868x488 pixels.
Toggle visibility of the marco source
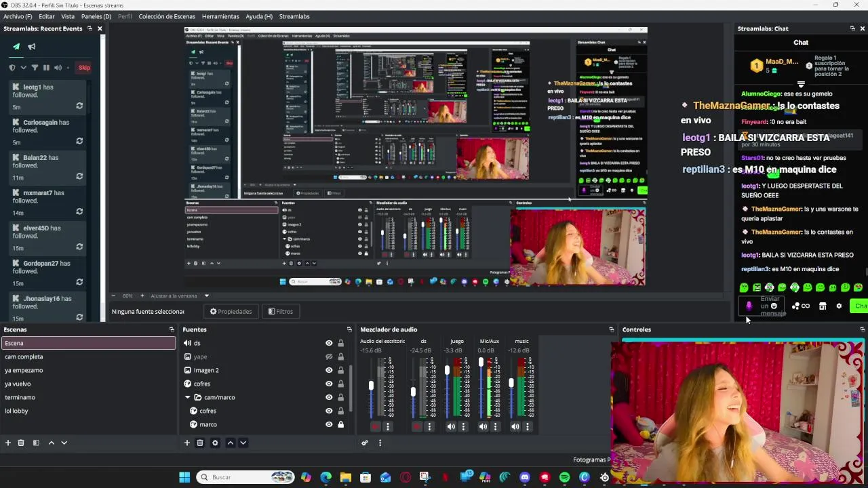(x=329, y=424)
